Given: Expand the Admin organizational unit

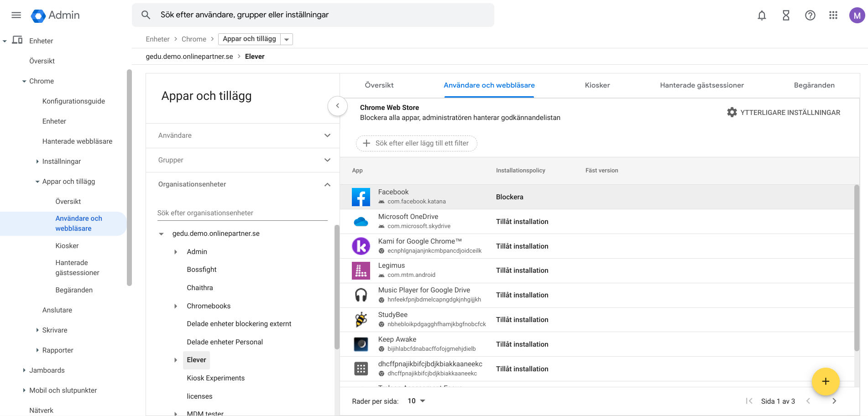Looking at the screenshot, I should coord(176,252).
